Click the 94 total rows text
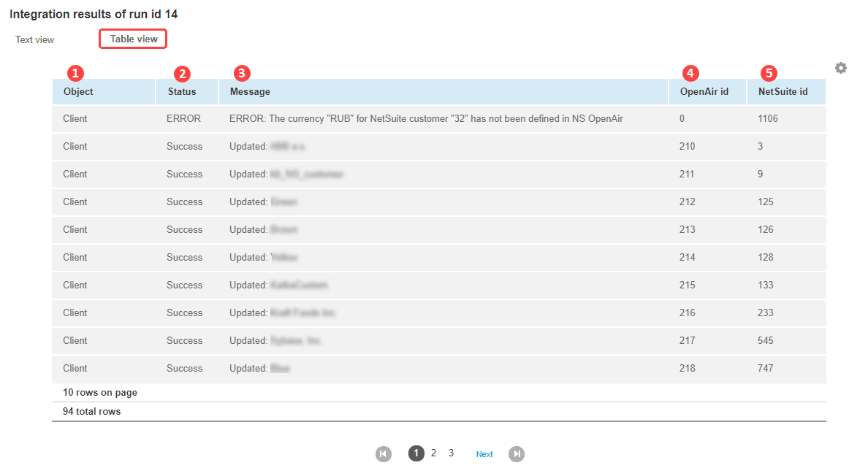Viewport: 868px width, 468px height. click(91, 411)
